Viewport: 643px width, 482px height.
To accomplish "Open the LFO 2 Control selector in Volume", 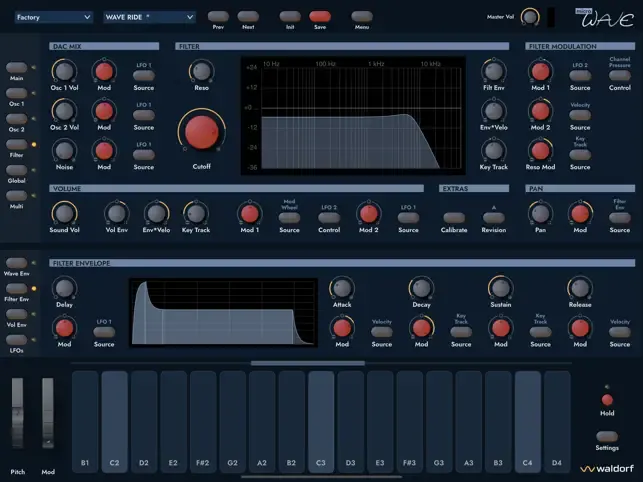I will [329, 218].
